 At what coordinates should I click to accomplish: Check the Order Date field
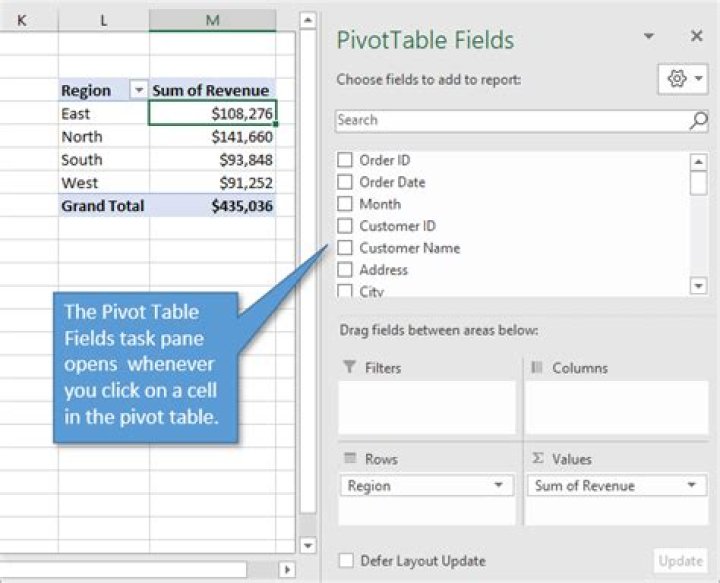(x=345, y=182)
